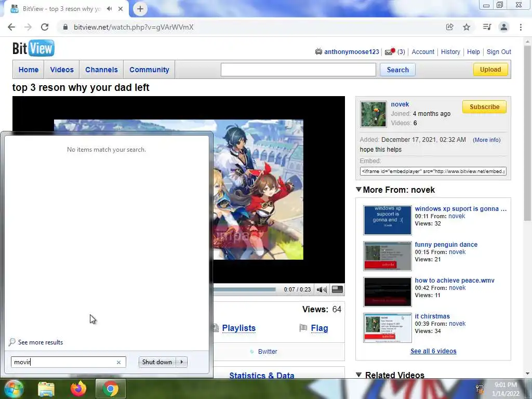Open the media control icon in Chrome
This screenshot has height=399, width=532.
[x=487, y=27]
